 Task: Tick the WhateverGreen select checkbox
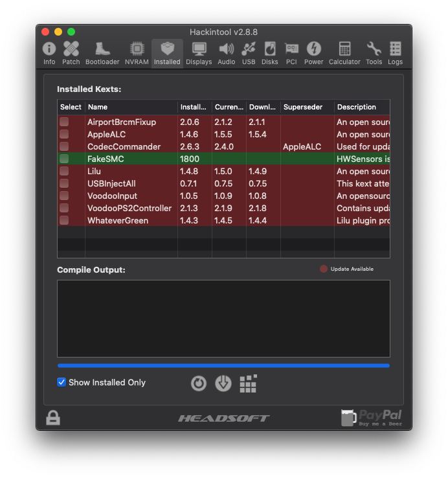pyautogui.click(x=64, y=220)
